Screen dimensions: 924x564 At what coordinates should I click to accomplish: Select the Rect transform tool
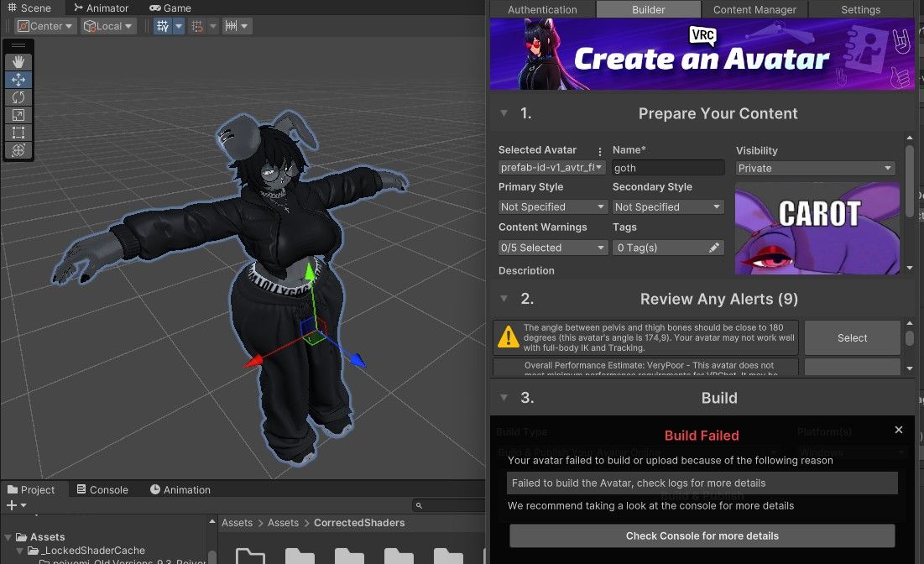[x=18, y=133]
